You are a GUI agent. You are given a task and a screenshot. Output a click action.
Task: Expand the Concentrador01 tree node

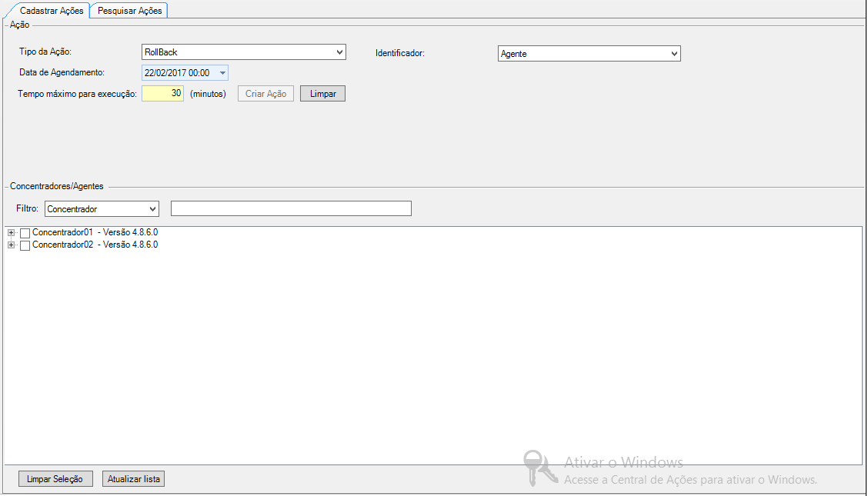click(11, 233)
